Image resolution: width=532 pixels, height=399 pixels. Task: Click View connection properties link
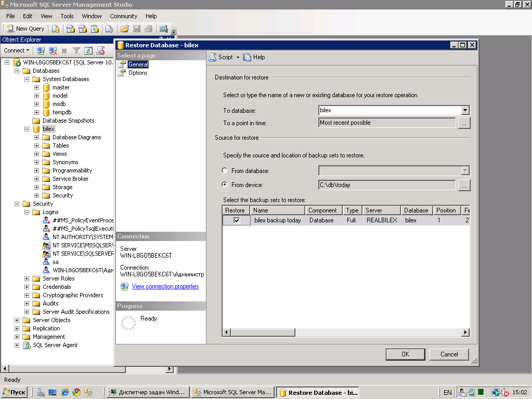[x=165, y=286]
